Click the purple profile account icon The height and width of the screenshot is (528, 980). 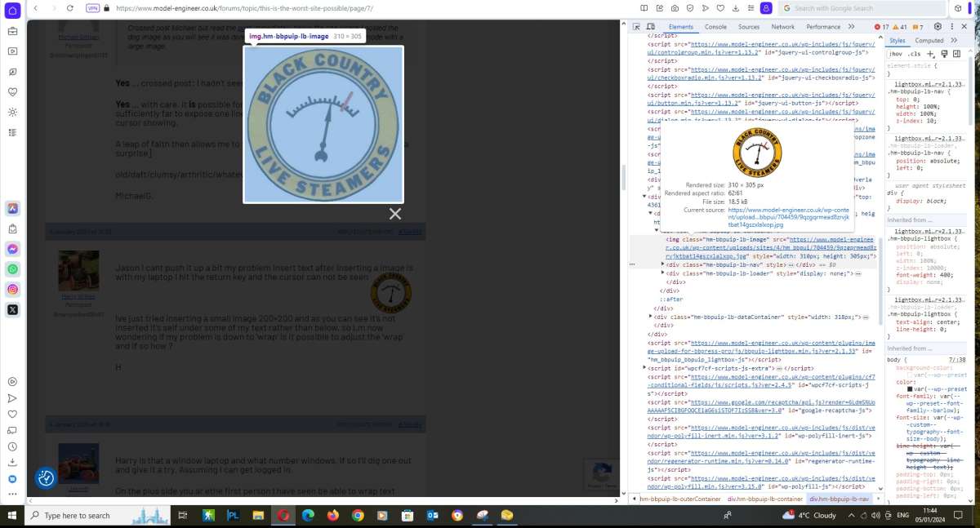click(x=766, y=8)
